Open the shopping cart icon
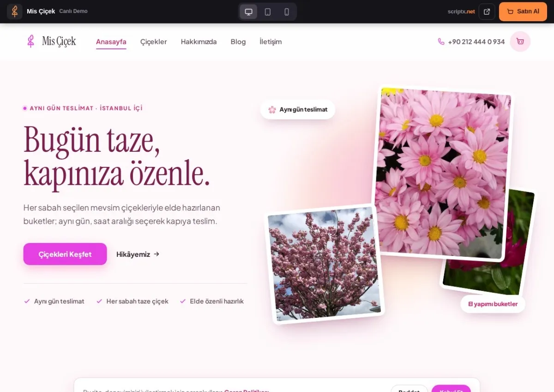The height and width of the screenshot is (392, 554). [520, 42]
